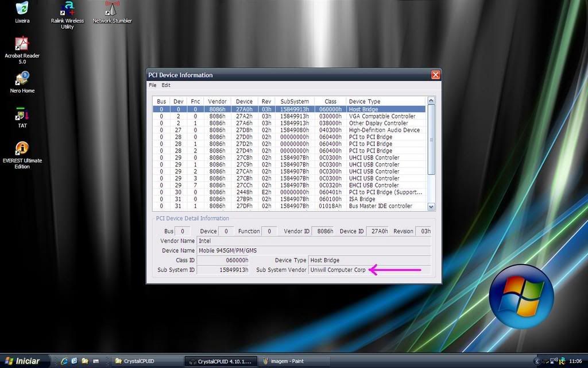
Task: Open the File menu
Action: pyautogui.click(x=152, y=85)
